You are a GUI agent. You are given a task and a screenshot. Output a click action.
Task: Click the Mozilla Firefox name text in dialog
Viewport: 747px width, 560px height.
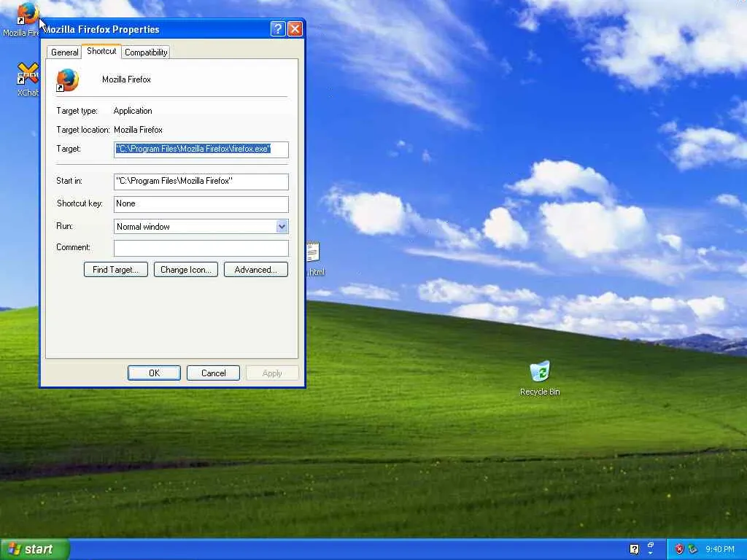click(126, 79)
